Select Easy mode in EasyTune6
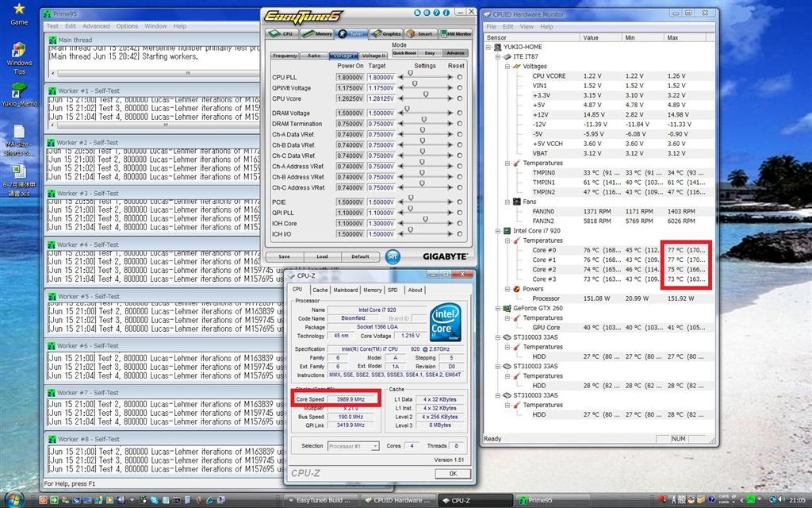This screenshot has height=508, width=812. [430, 53]
